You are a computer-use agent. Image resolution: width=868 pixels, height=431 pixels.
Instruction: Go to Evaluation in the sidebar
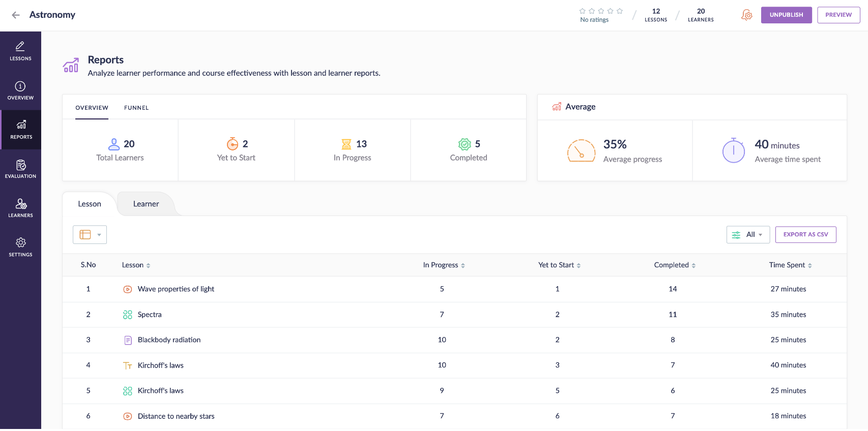point(20,169)
